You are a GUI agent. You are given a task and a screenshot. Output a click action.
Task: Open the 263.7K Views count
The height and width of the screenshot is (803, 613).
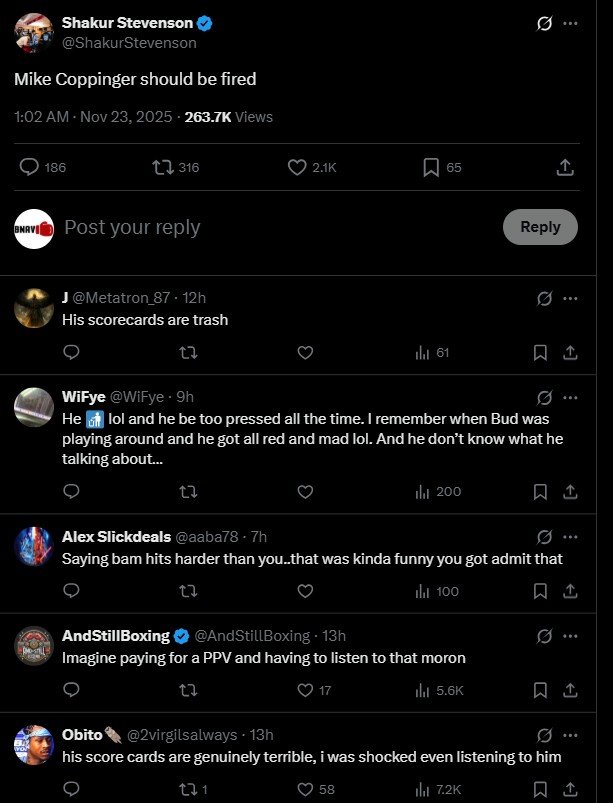229,117
